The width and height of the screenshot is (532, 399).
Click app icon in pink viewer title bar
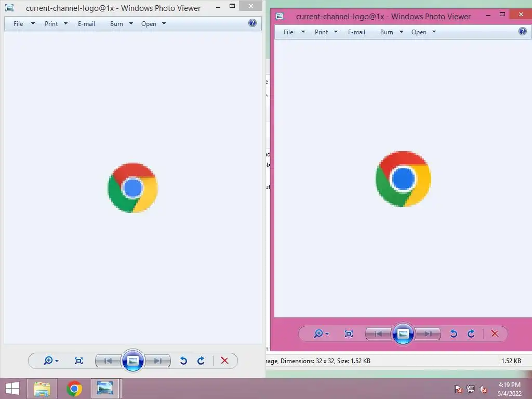point(280,16)
